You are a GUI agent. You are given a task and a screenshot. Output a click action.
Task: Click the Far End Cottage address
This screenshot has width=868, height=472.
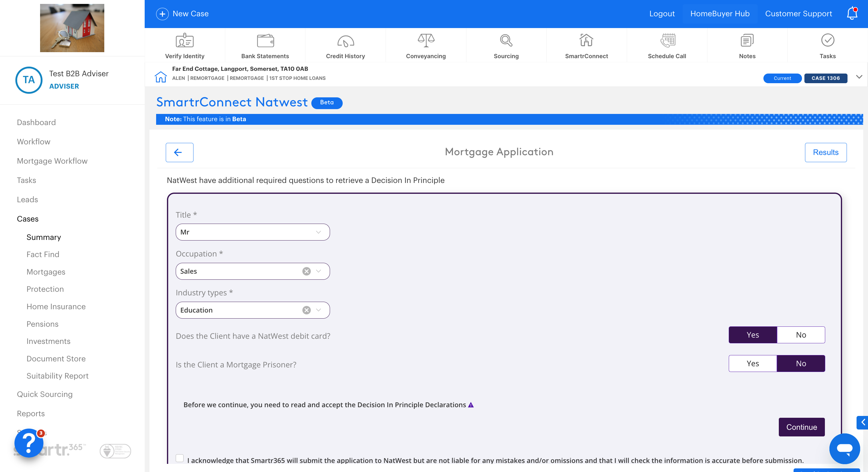coord(240,69)
